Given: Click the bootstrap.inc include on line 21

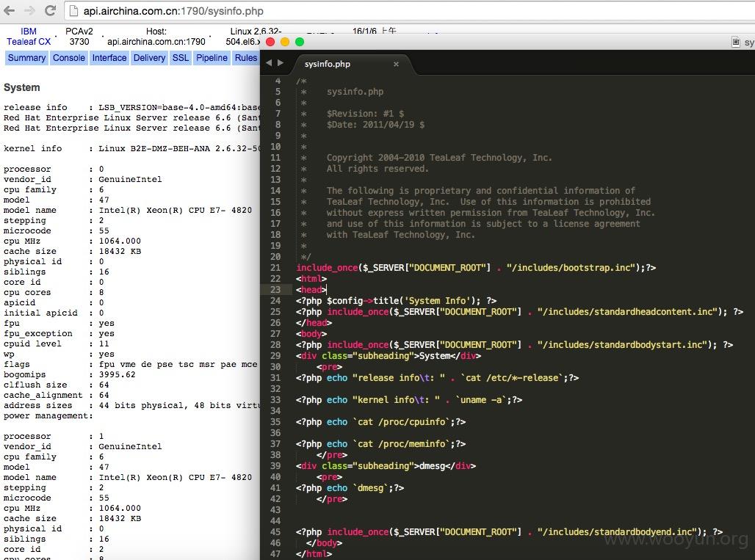Looking at the screenshot, I should [x=571, y=267].
